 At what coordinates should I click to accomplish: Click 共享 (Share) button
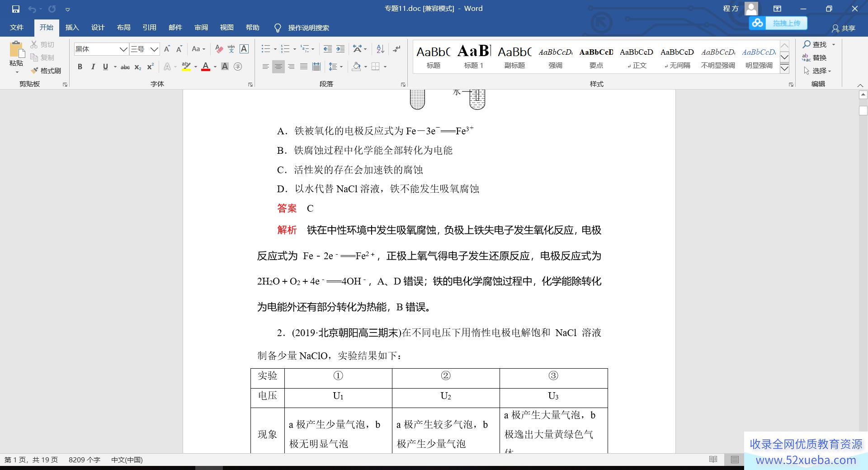click(844, 28)
